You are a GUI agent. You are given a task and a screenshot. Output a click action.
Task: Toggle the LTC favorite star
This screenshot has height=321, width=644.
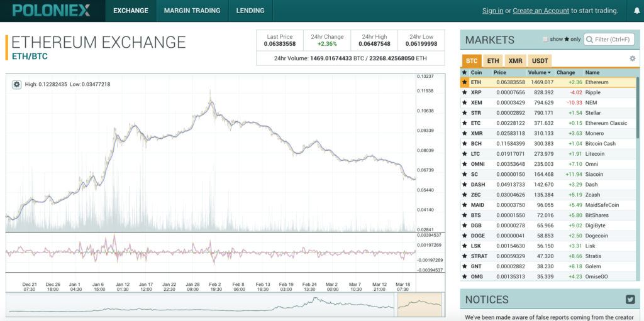pyautogui.click(x=465, y=154)
